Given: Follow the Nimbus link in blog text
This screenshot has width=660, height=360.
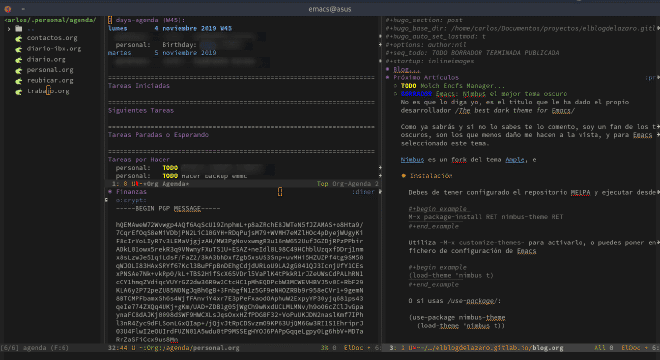Looking at the screenshot, I should [x=412, y=160].
